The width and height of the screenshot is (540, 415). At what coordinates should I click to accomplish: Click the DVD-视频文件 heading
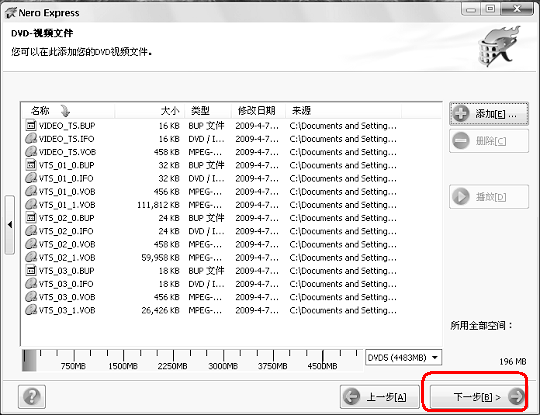pos(42,33)
